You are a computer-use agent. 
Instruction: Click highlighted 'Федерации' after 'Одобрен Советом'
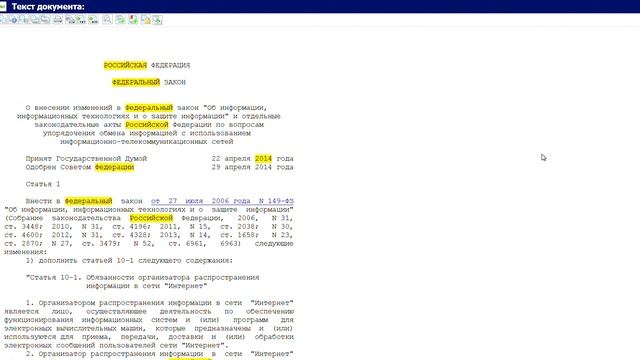click(x=114, y=167)
